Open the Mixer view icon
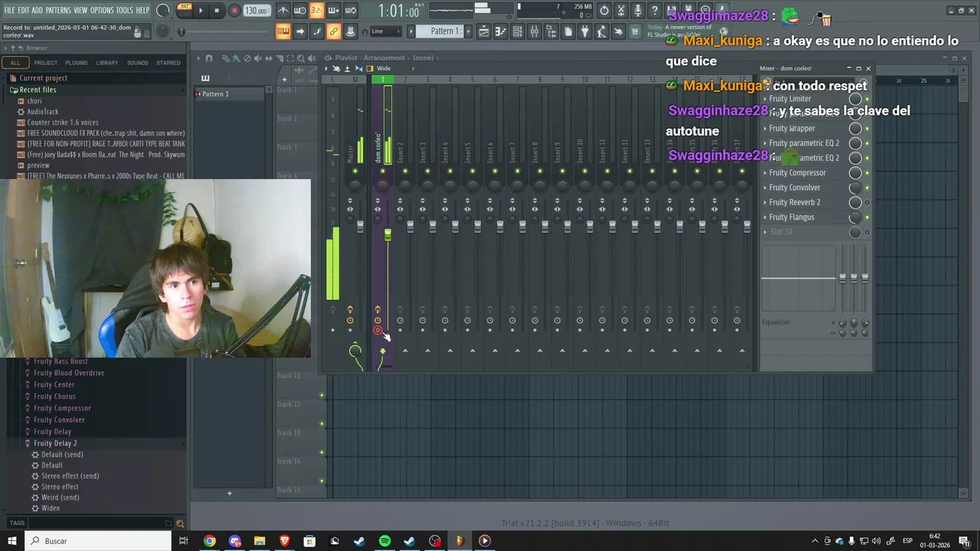The width and height of the screenshot is (980, 551). coord(534,31)
